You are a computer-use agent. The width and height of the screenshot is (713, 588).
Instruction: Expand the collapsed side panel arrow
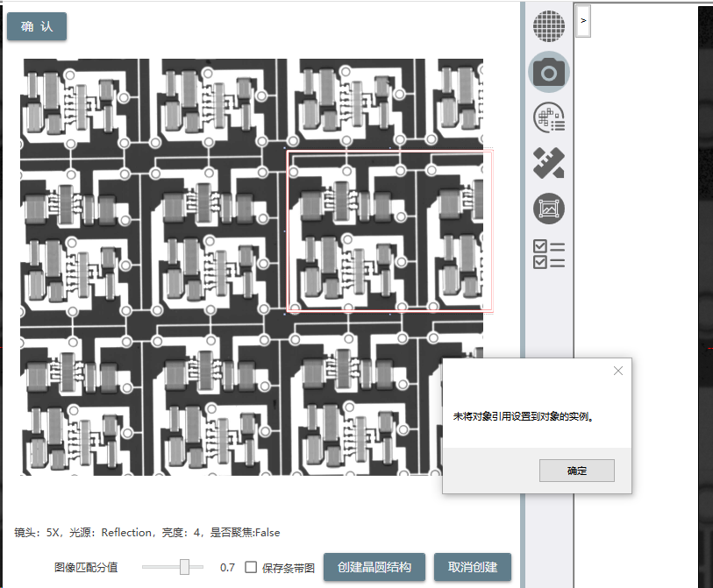pyautogui.click(x=583, y=21)
